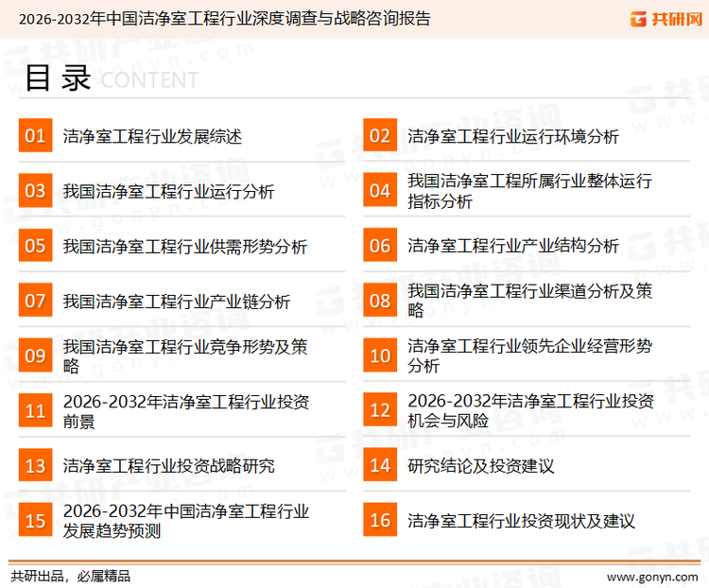Open chapter 我国洁净室工程行业供需形势分析

coord(185,247)
